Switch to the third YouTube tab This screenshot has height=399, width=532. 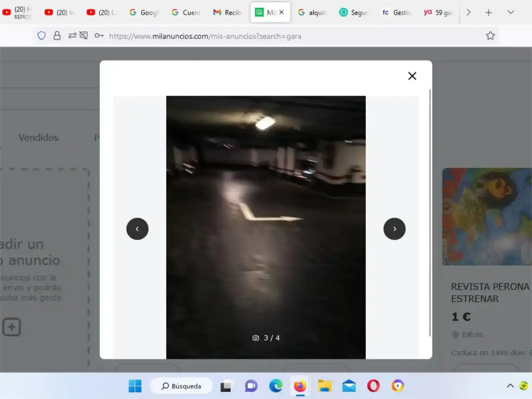point(101,13)
